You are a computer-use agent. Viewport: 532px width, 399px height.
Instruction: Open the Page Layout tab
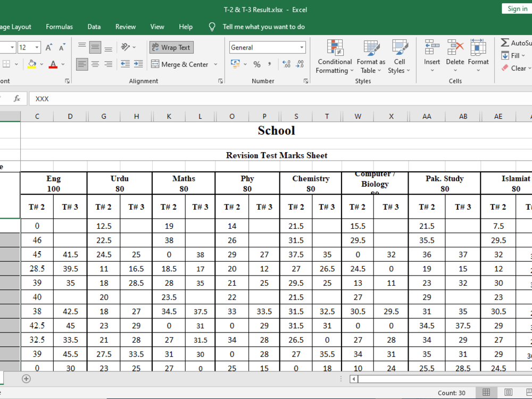[15, 27]
